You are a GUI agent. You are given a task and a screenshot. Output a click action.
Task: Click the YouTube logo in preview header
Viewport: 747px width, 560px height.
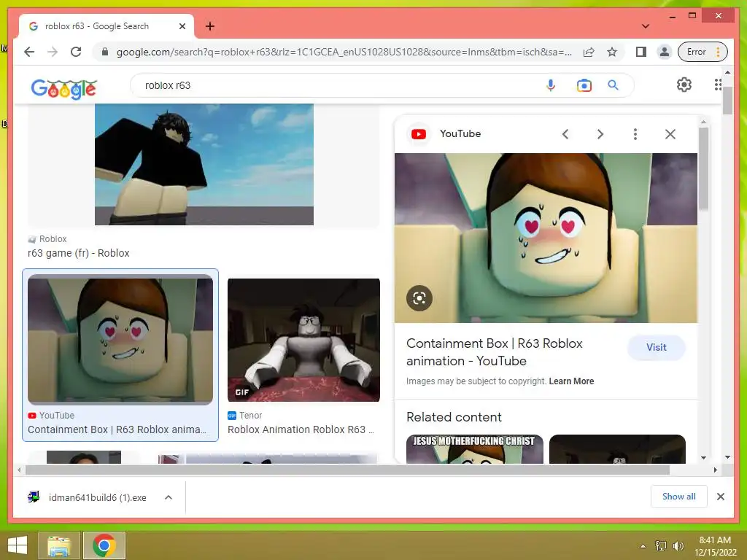419,134
